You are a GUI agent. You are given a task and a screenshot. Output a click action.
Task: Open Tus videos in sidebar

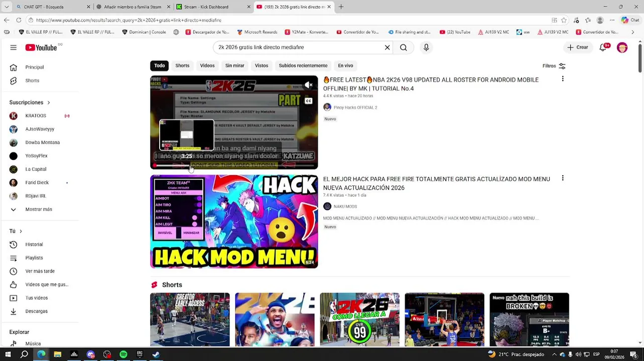point(37,298)
